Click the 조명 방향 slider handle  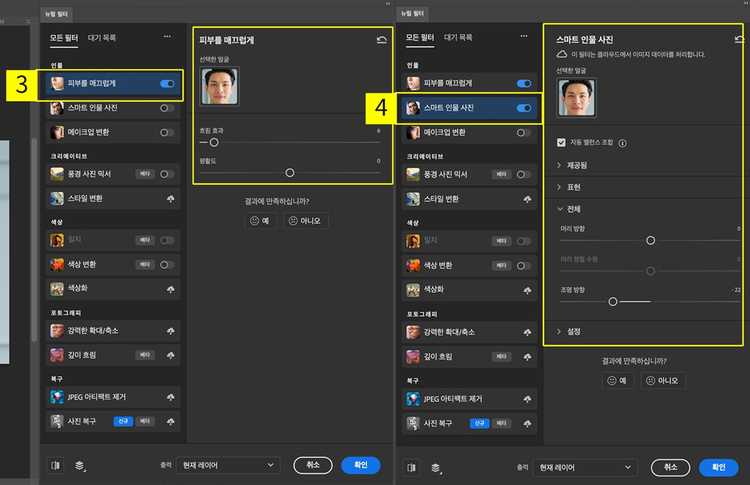pos(613,302)
